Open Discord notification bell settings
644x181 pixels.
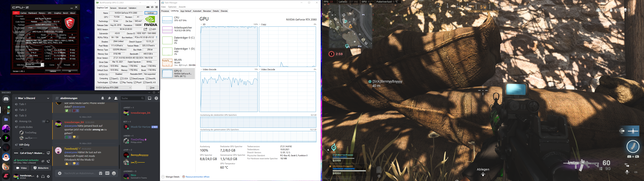[102, 98]
